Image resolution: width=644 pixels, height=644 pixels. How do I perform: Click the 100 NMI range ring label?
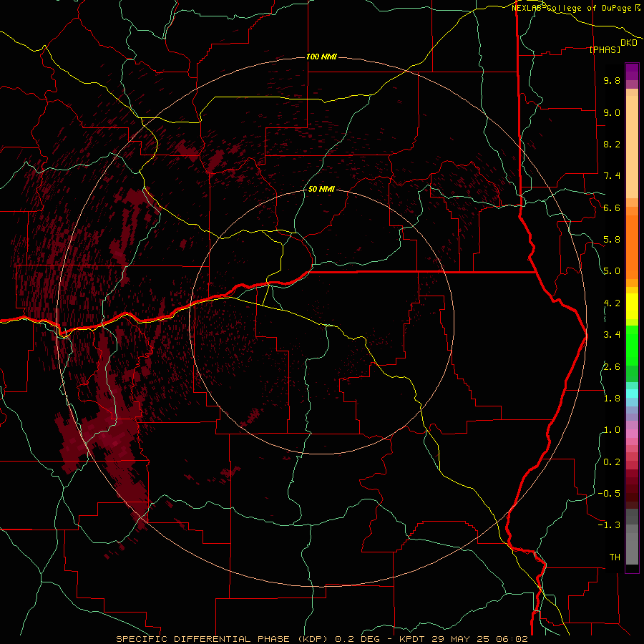click(x=321, y=57)
